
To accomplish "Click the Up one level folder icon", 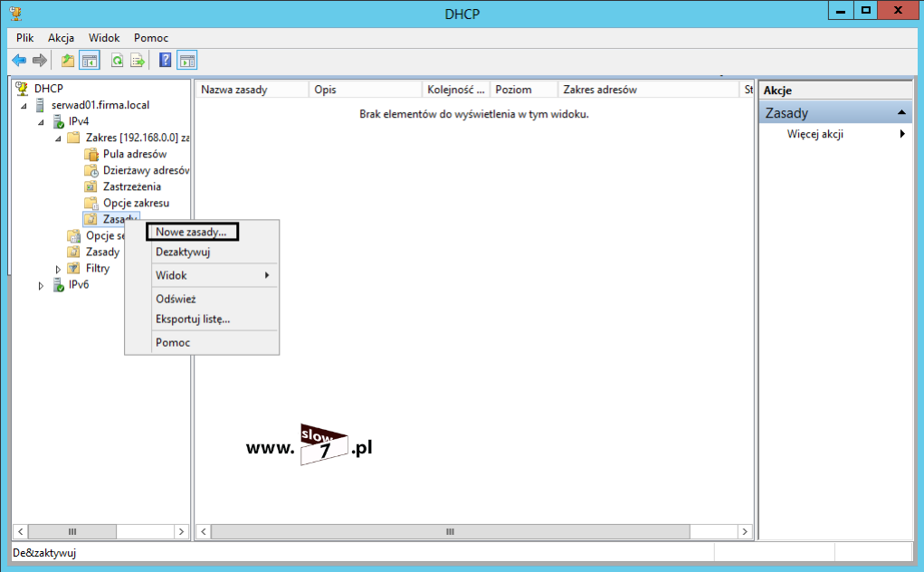I will tap(68, 61).
